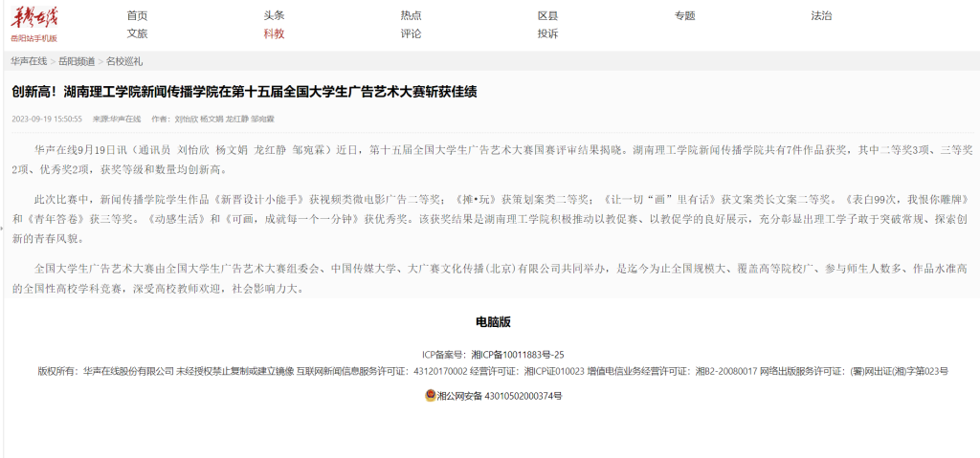This screenshot has height=458, width=980.
Task: Click the highlighted 科教 navigation item
Action: pos(274,33)
